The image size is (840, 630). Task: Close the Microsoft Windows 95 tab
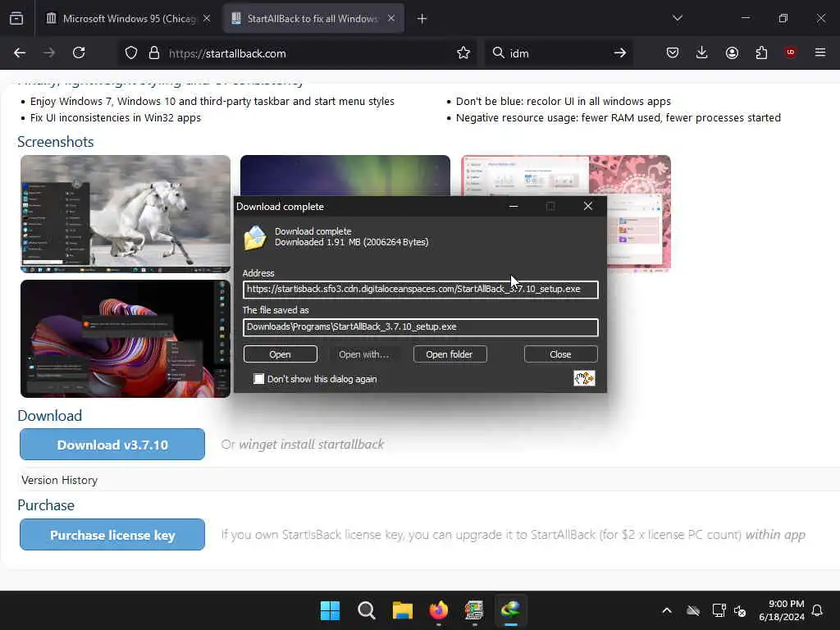207,18
